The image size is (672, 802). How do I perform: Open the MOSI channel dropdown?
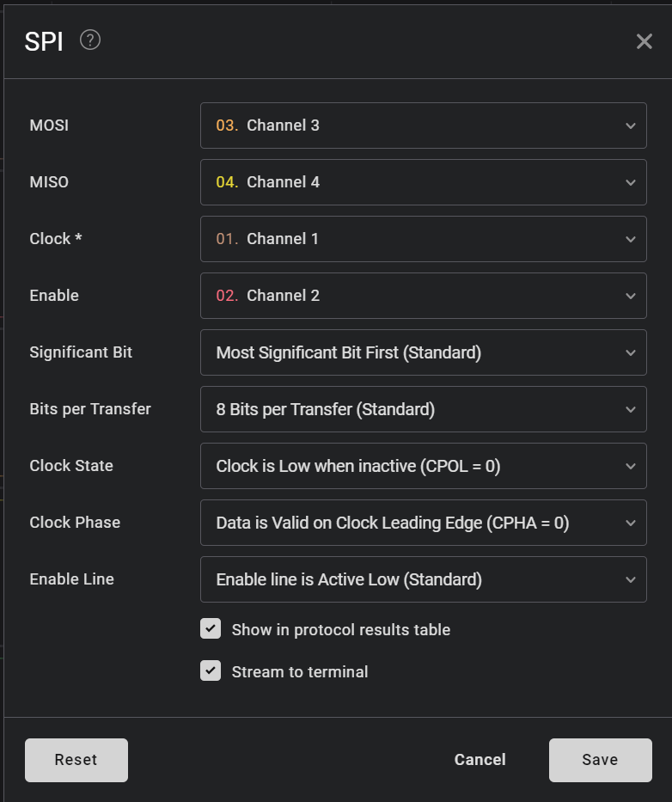coord(423,126)
